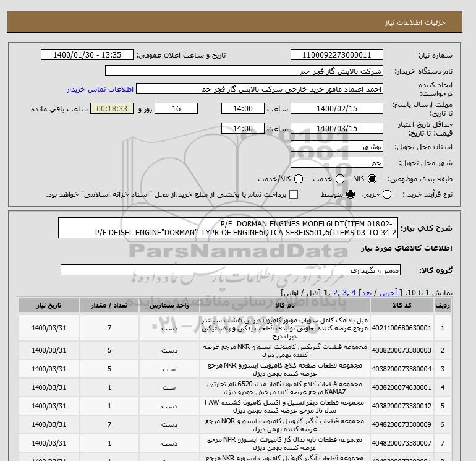476x461 pixels.
Task: Click the میل بادامک کامل item name in row 1
Action: tap(285, 328)
